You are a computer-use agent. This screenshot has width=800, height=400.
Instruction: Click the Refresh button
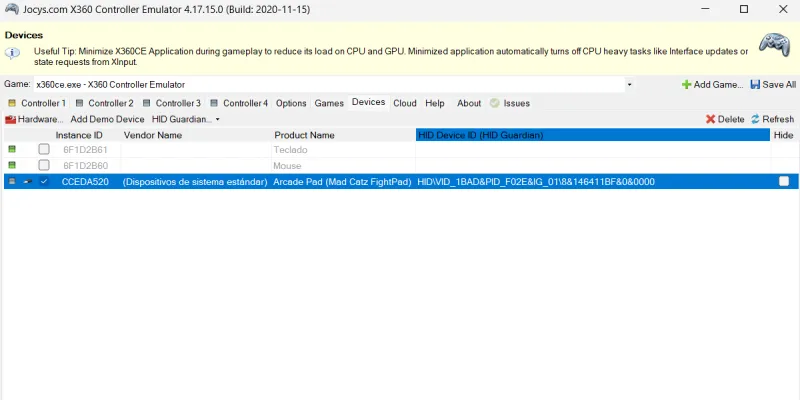(772, 119)
